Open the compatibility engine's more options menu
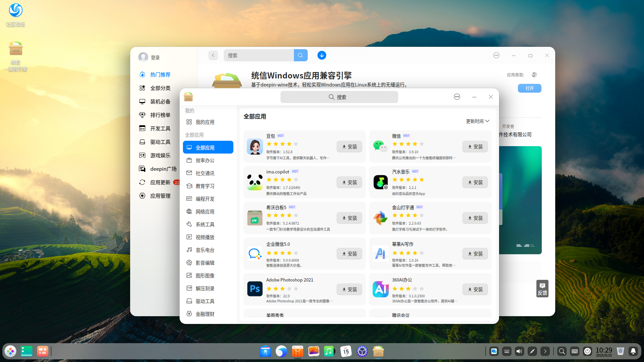Image resolution: width=644 pixels, height=362 pixels. (x=457, y=97)
